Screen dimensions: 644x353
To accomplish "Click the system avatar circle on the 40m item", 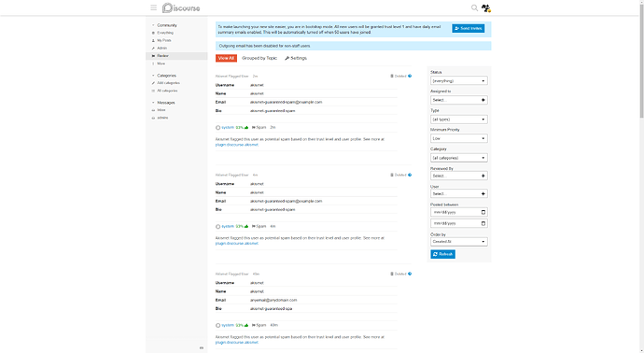I will click(218, 326).
